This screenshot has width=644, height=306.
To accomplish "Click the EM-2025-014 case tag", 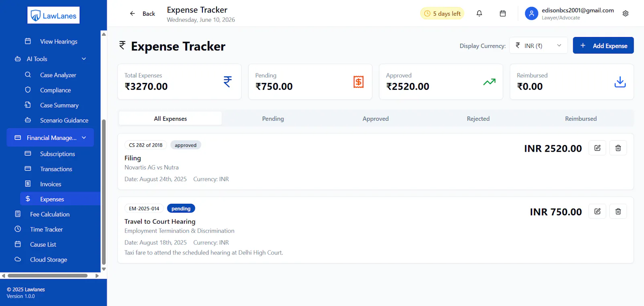I will click(144, 208).
